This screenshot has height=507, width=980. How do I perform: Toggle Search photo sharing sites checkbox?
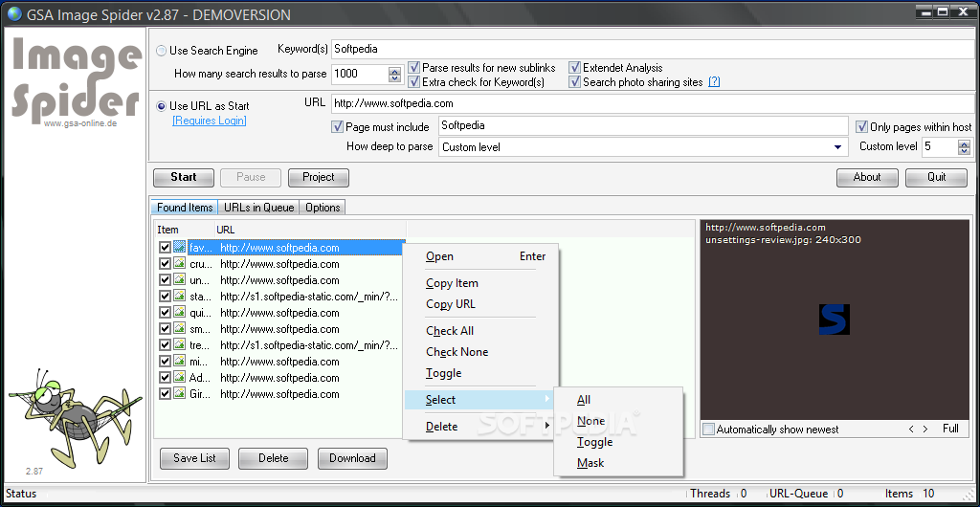tap(574, 82)
